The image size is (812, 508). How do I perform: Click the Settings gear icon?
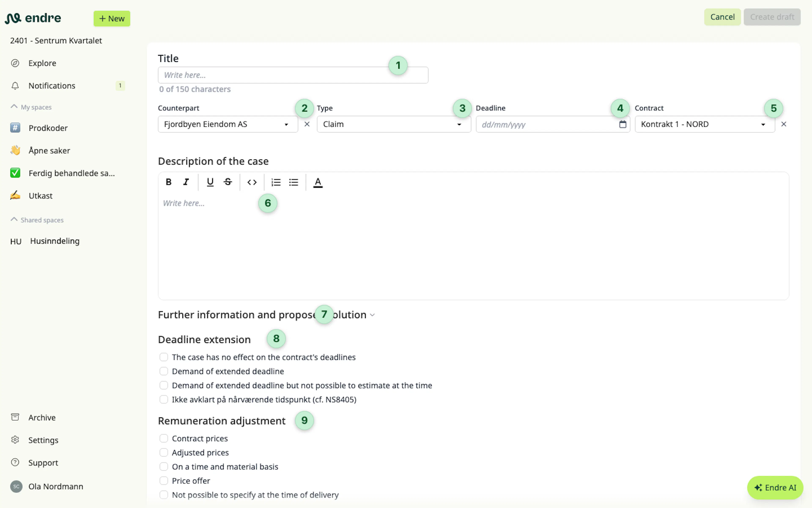click(15, 439)
